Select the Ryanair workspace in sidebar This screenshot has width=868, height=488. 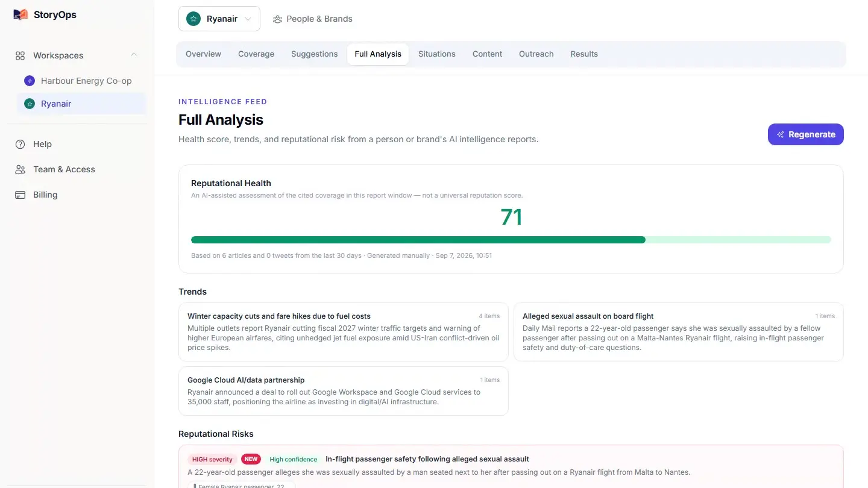(x=81, y=104)
